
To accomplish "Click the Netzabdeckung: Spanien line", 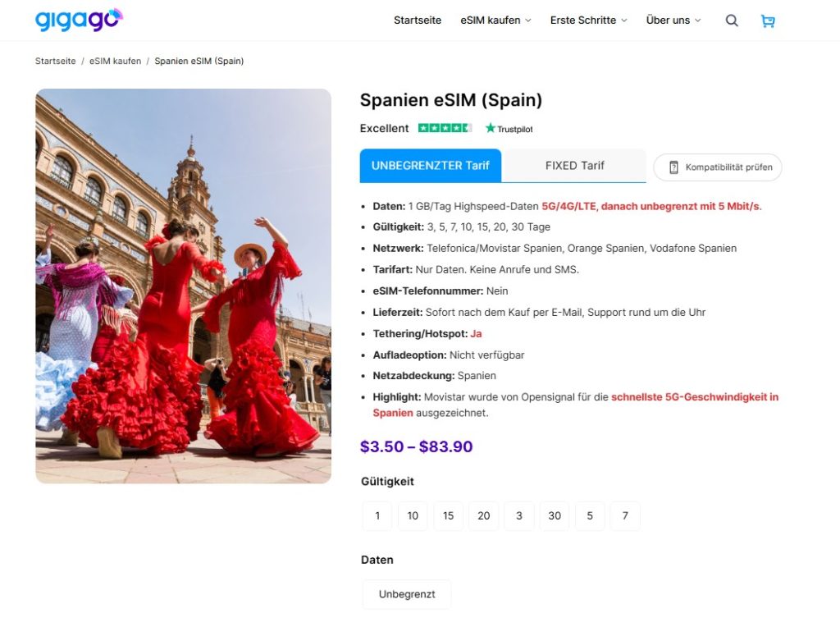I will (x=435, y=376).
